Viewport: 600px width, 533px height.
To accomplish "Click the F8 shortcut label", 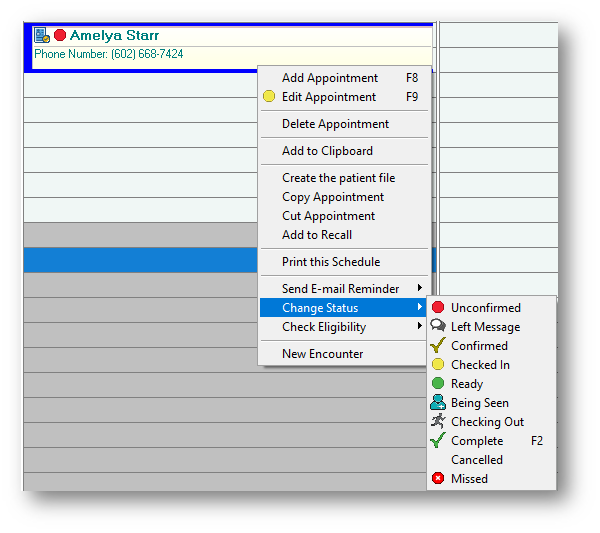I will [412, 78].
